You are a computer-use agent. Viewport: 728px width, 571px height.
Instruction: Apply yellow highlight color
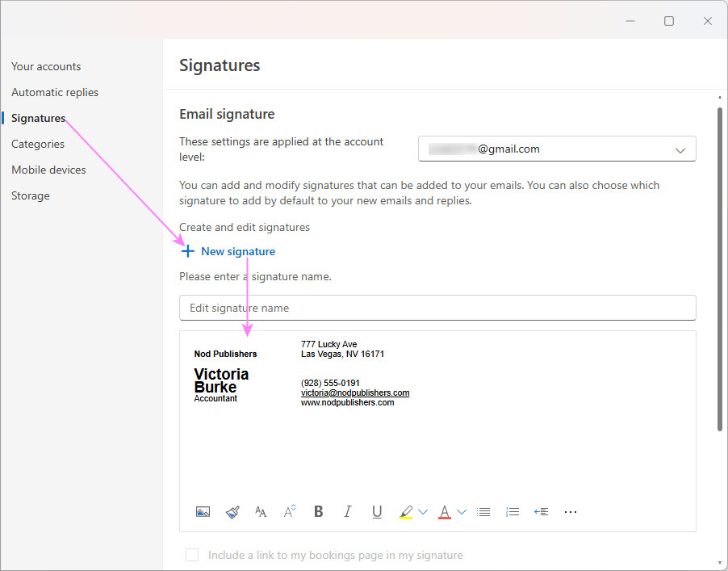(406, 512)
